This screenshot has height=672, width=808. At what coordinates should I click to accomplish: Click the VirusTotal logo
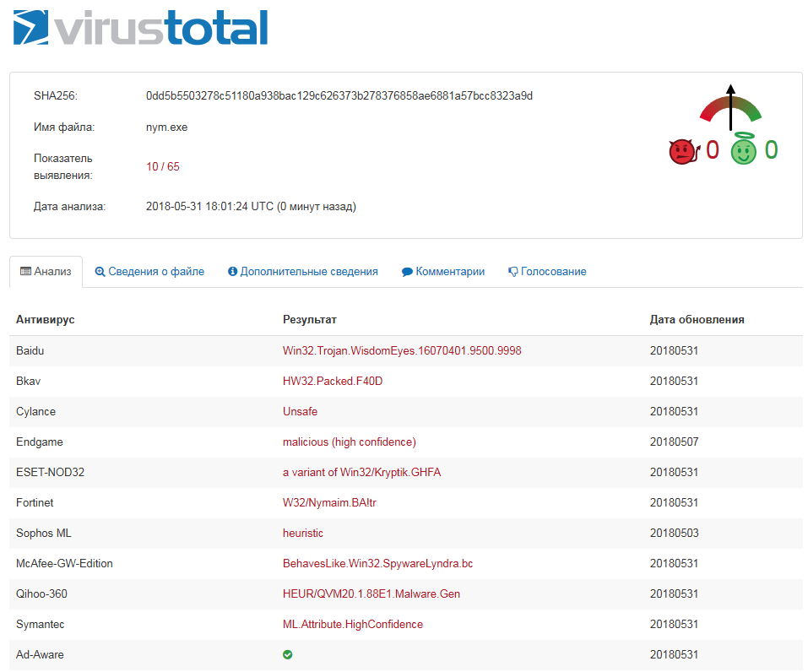tap(140, 28)
